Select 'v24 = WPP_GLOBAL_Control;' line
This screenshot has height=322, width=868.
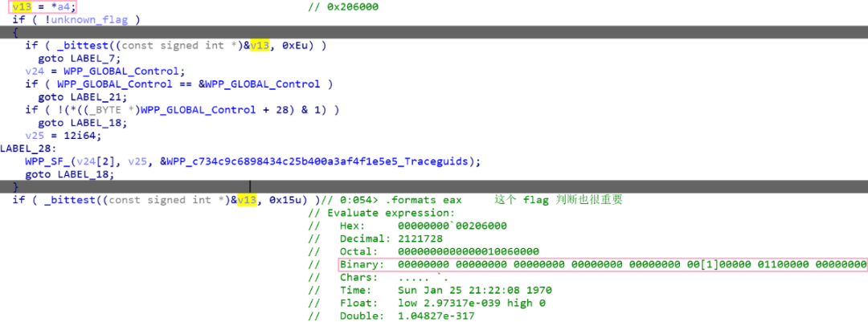tap(104, 71)
